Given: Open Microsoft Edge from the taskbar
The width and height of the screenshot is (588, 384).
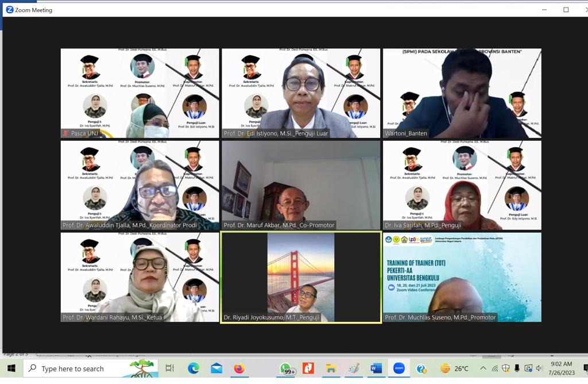Looking at the screenshot, I should click(194, 368).
